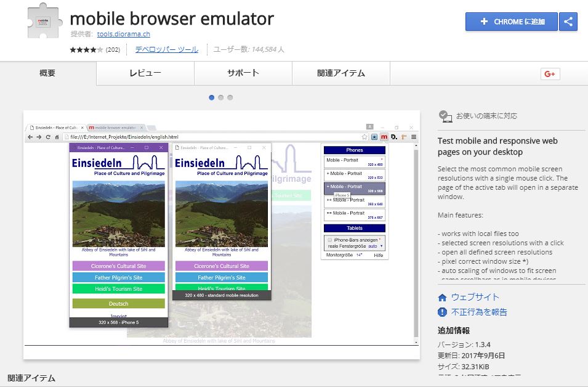The image size is (588, 387).
Task: Choose + Mobile - Portrait 320 x 533
Action: coord(355,175)
